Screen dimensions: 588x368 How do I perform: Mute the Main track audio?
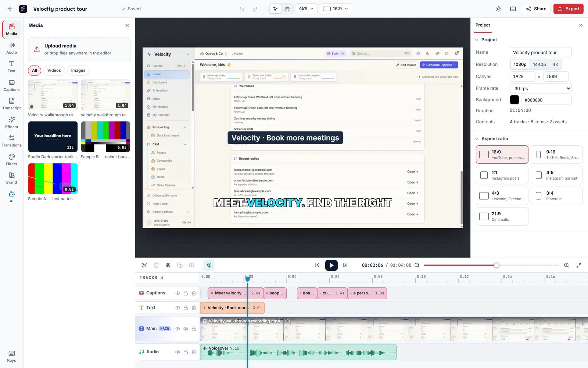tap(186, 329)
